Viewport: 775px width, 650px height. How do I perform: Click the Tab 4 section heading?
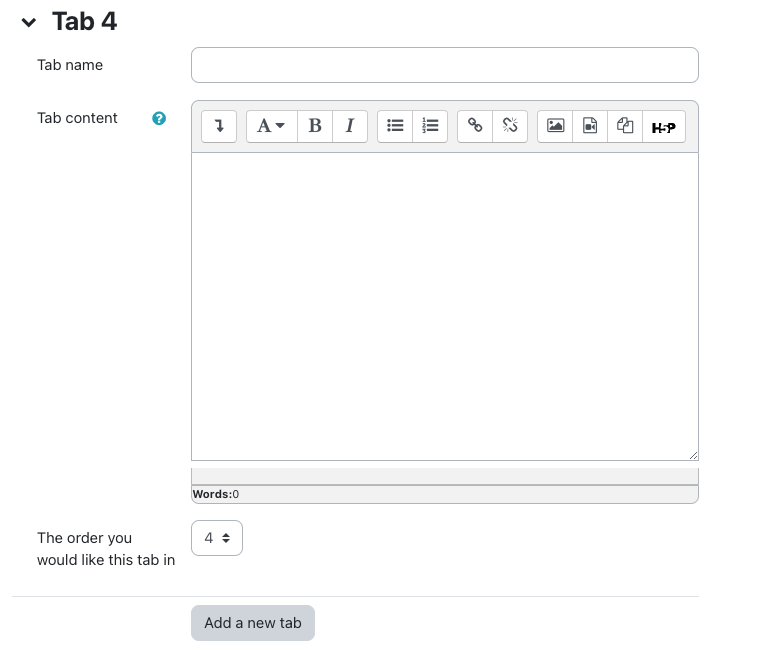pyautogui.click(x=84, y=22)
